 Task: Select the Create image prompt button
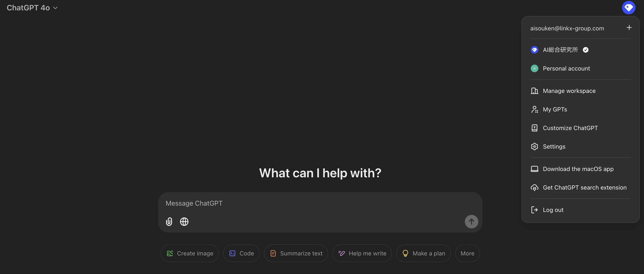[x=190, y=253]
